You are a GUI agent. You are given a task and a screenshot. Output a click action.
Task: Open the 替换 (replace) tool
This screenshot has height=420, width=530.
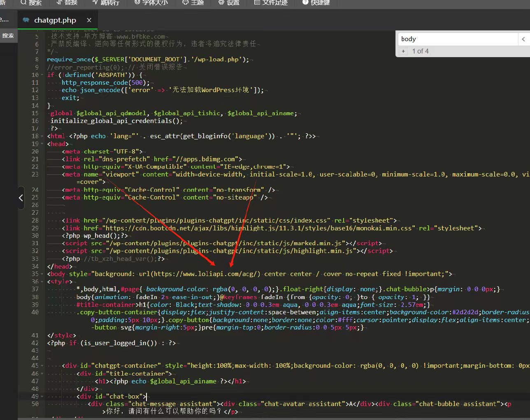pyautogui.click(x=67, y=2)
